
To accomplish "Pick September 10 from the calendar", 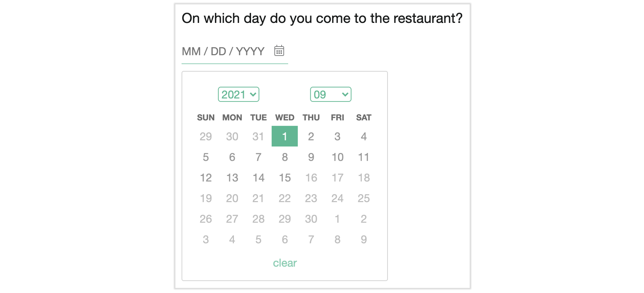I will coord(337,157).
